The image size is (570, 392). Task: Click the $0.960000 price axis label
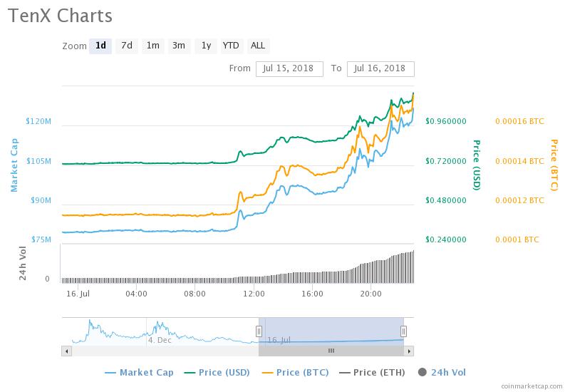[x=446, y=121]
